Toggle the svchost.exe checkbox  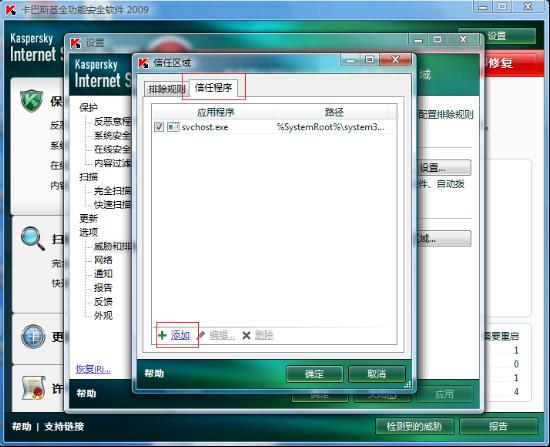[159, 127]
